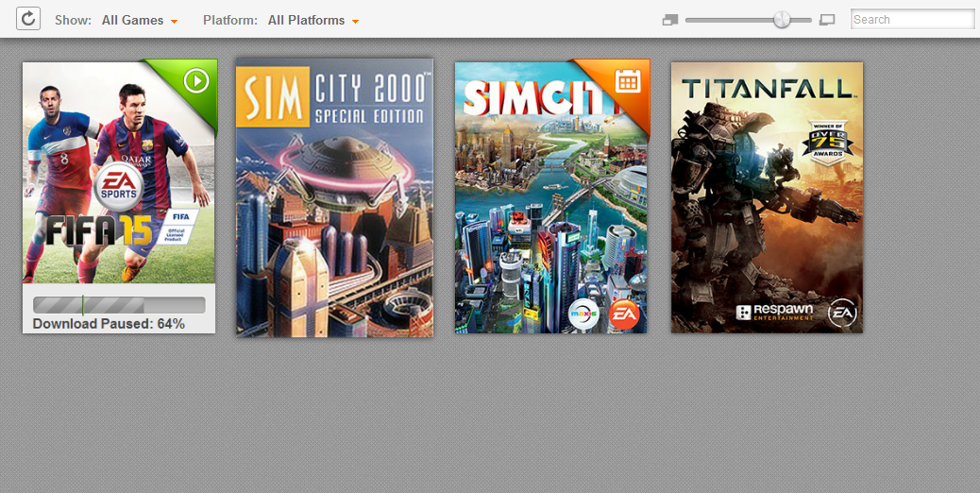Screen dimensions: 980x493
Task: Click the "Platform:" label
Action: pos(230,21)
